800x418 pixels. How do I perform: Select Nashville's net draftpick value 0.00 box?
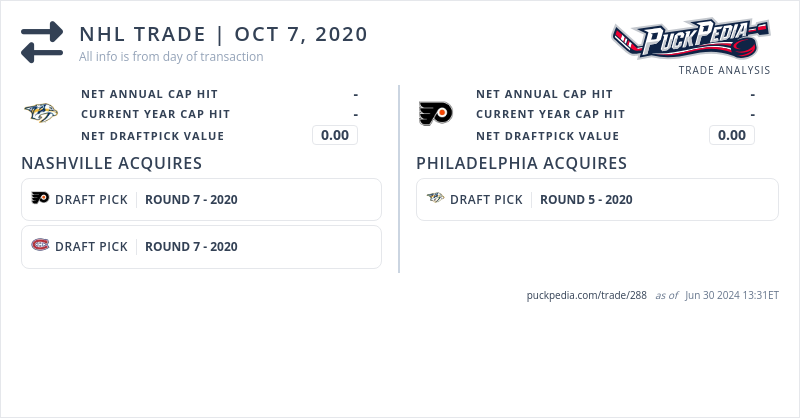335,135
